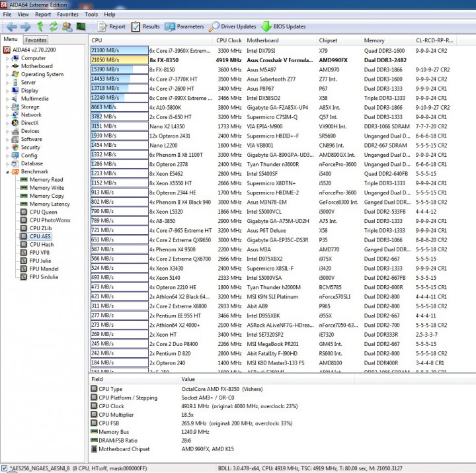476x473 pixels.
Task: Launch Driver Updates from toolbar
Action: coord(233,26)
